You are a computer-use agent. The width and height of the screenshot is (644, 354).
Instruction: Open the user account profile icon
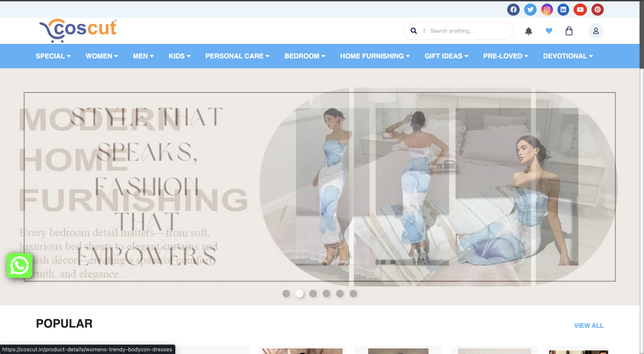point(595,31)
